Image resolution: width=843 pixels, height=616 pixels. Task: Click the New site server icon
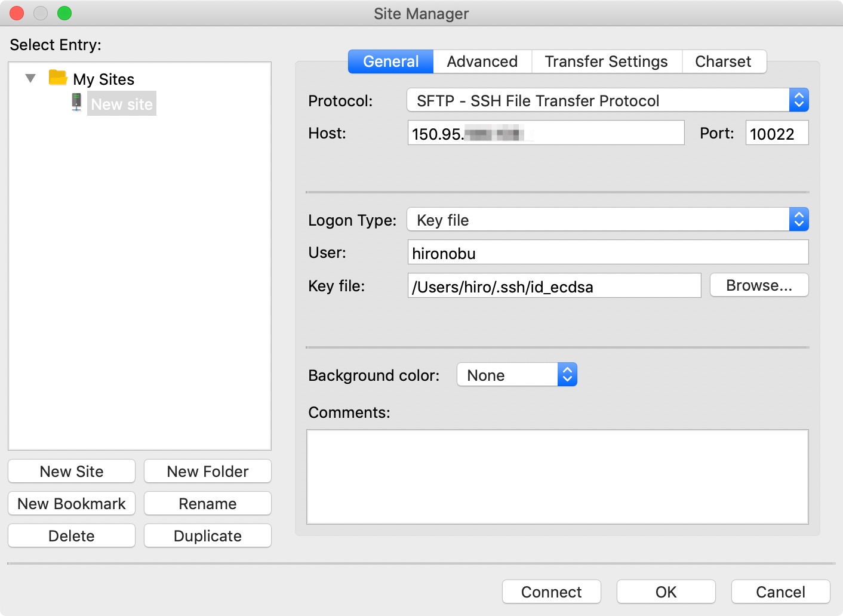tap(76, 102)
